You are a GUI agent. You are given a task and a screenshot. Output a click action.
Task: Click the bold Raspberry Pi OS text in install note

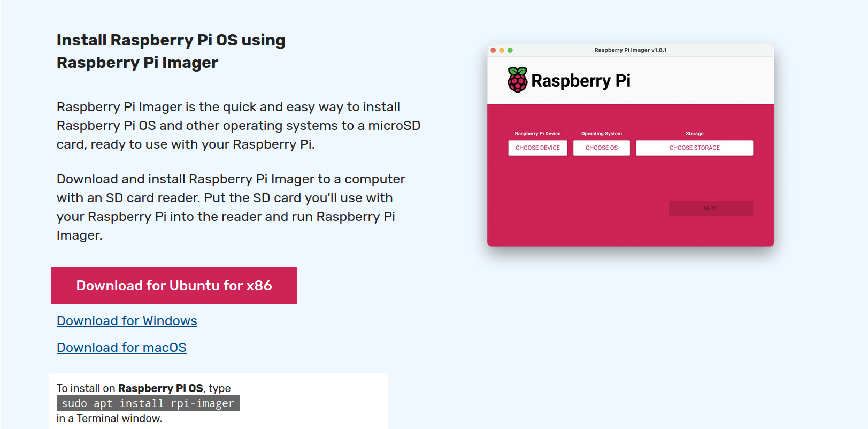[160, 388]
